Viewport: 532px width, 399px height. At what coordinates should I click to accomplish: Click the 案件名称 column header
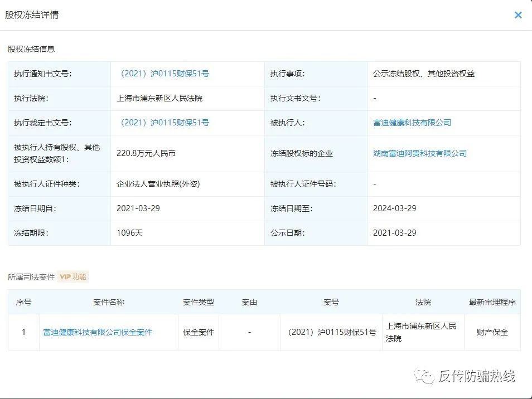108,302
